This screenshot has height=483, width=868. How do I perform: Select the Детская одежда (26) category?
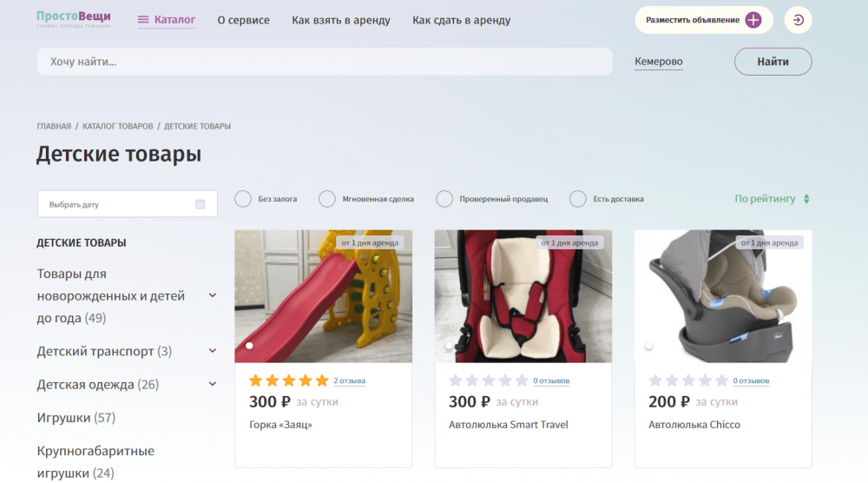(x=97, y=385)
